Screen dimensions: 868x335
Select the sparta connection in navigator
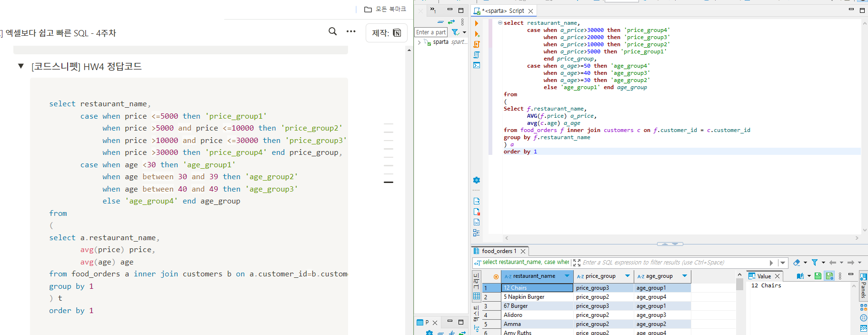(x=441, y=42)
